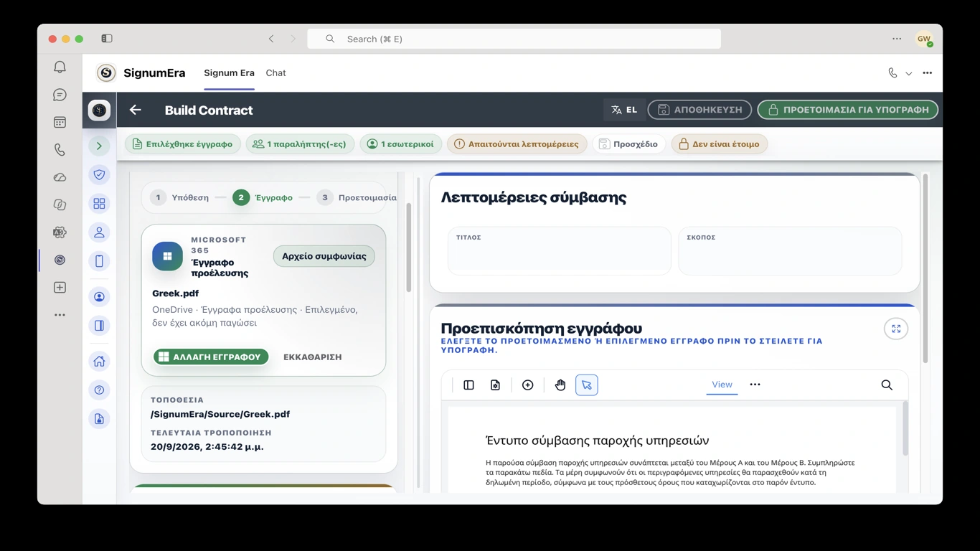Select the hand pan tool in viewer
Viewport: 980px width, 551px height.
pos(560,385)
